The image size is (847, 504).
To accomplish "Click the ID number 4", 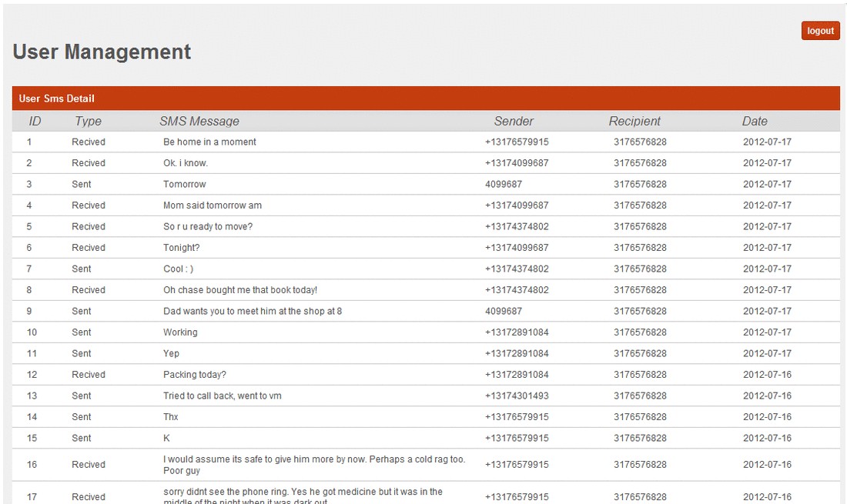I will (29, 205).
